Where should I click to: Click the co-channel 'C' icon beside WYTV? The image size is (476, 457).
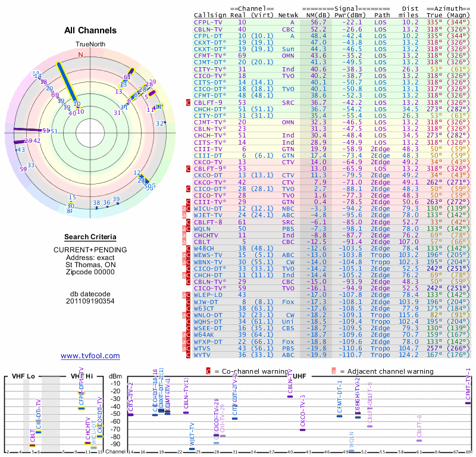point(188,355)
